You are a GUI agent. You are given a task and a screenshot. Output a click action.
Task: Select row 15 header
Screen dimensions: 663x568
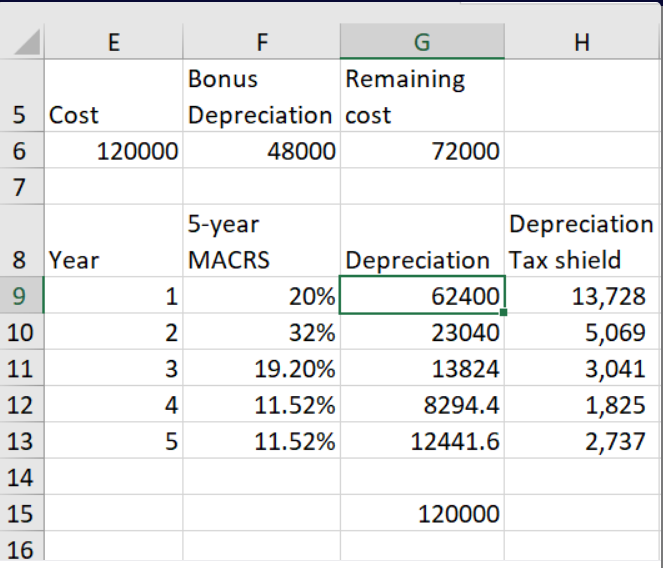tap(20, 514)
